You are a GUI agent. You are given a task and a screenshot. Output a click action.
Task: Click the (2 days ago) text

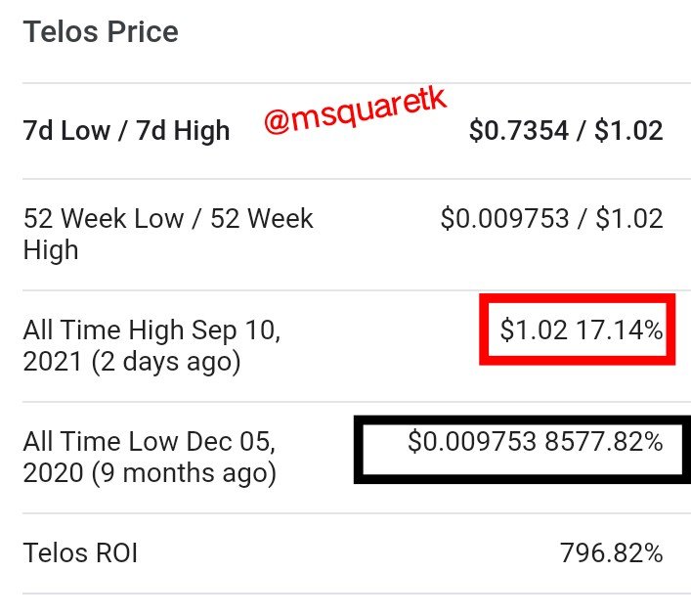point(166,362)
